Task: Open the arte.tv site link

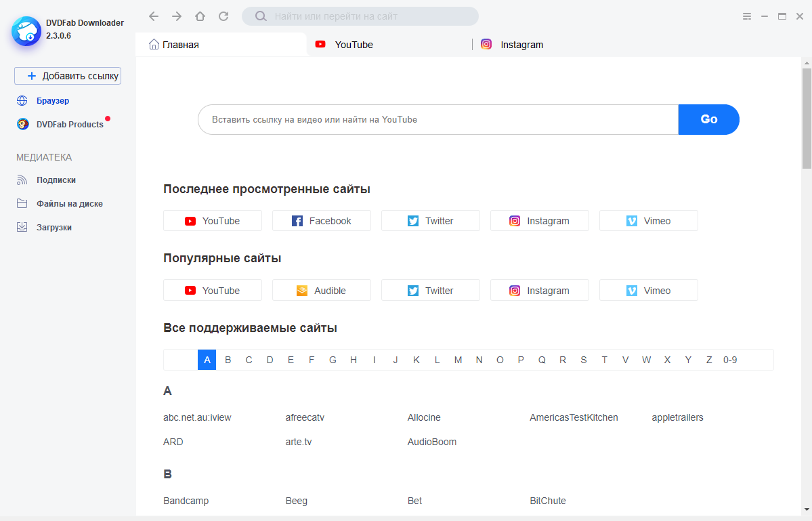Action: [x=299, y=442]
